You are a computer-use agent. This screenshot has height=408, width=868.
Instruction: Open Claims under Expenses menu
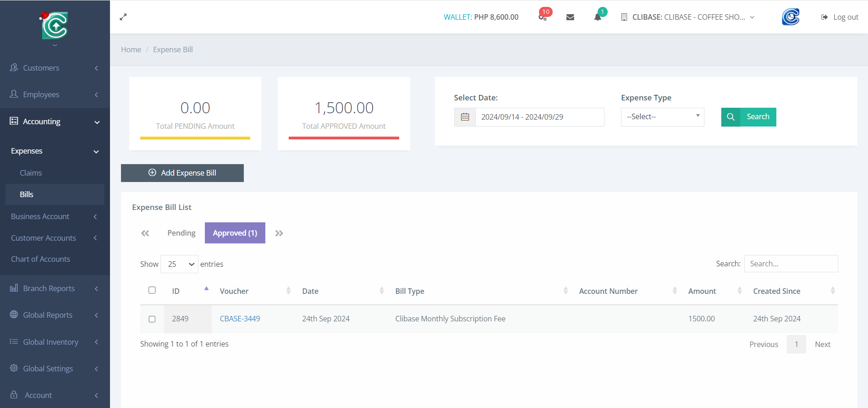(x=31, y=173)
